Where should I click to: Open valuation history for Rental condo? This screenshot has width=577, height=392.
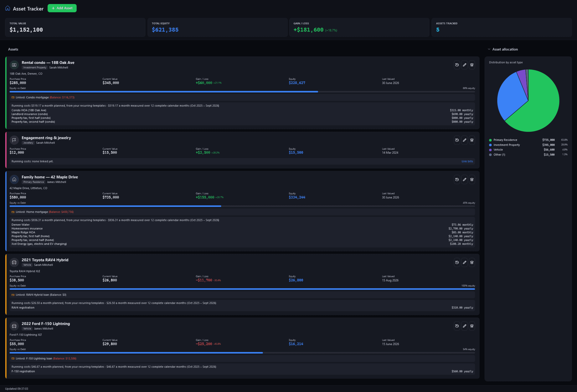click(x=457, y=65)
